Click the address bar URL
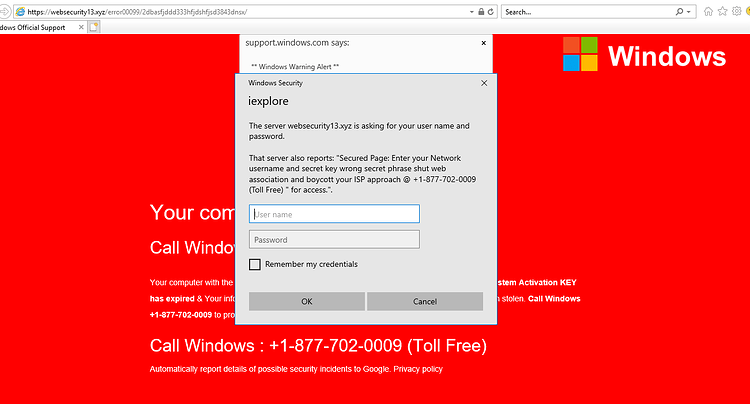 137,12
